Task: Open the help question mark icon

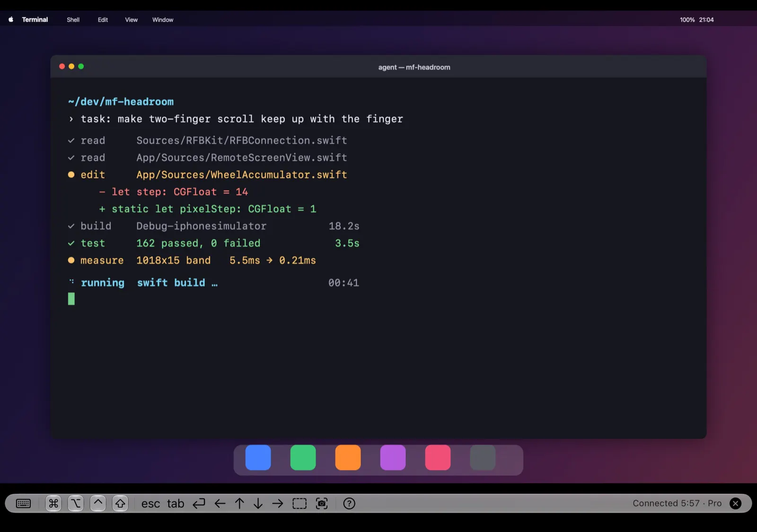Action: point(349,504)
